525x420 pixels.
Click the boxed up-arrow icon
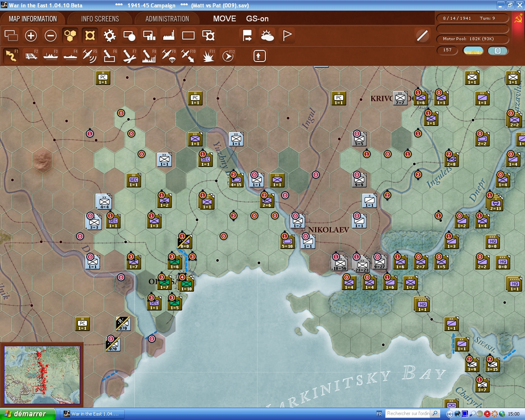pos(259,56)
